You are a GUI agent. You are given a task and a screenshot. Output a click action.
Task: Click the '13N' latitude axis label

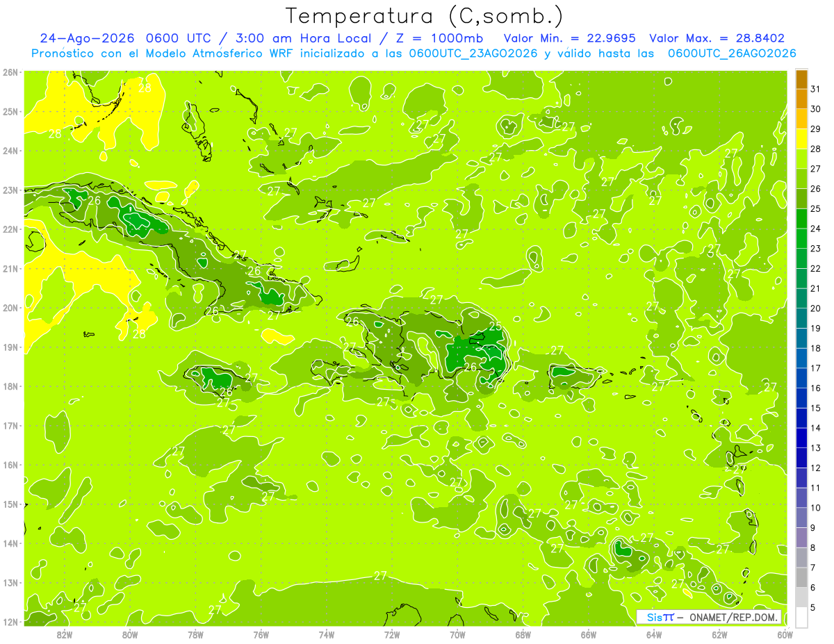pyautogui.click(x=10, y=582)
